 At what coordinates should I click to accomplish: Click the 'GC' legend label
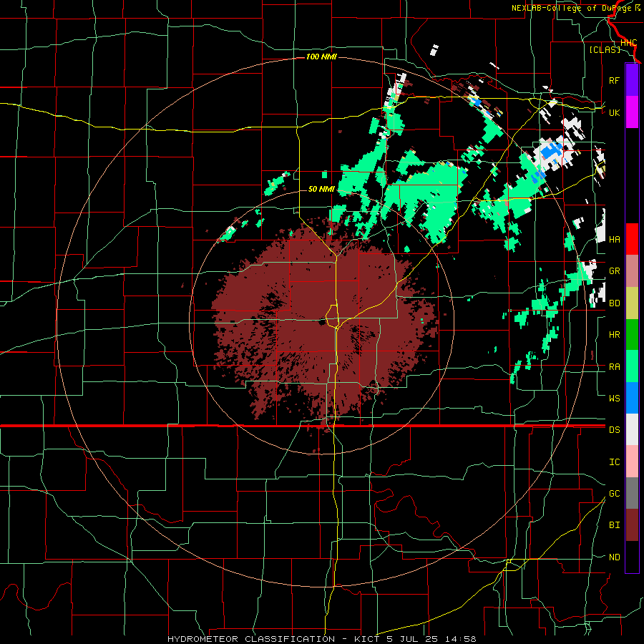click(x=614, y=494)
